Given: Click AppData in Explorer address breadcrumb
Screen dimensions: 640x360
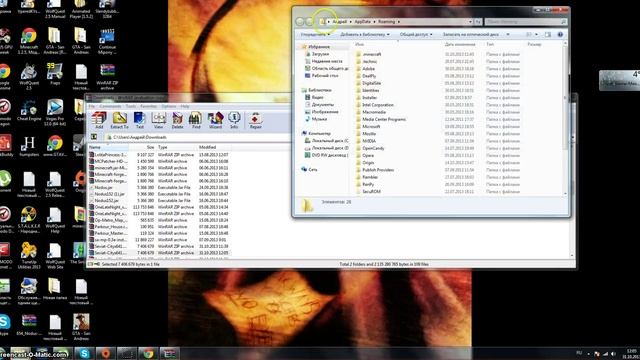Looking at the screenshot, I should tap(362, 22).
